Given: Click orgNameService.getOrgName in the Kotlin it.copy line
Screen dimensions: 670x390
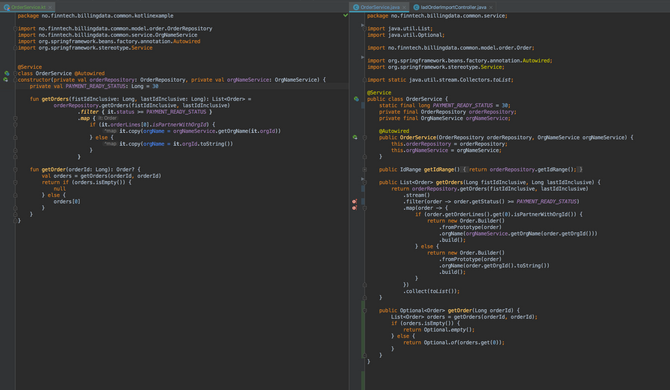Looking at the screenshot, I should (x=209, y=131).
